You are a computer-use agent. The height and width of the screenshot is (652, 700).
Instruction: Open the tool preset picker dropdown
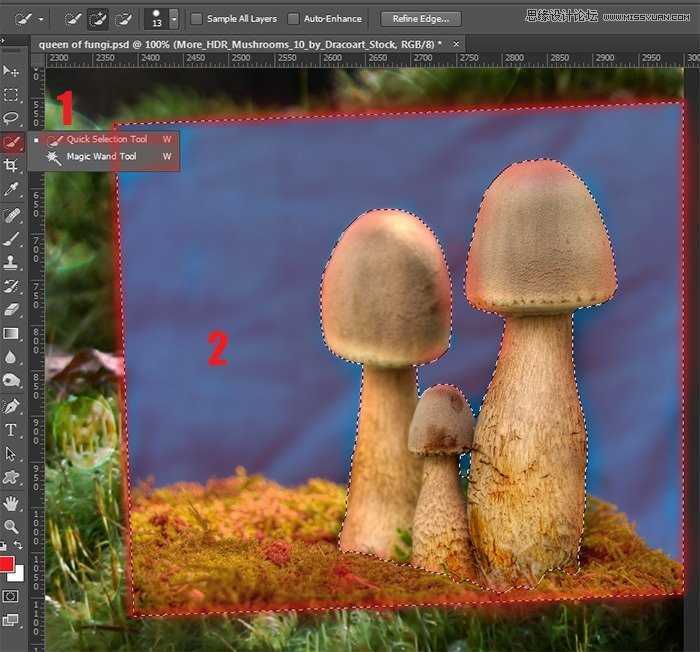(x=41, y=18)
